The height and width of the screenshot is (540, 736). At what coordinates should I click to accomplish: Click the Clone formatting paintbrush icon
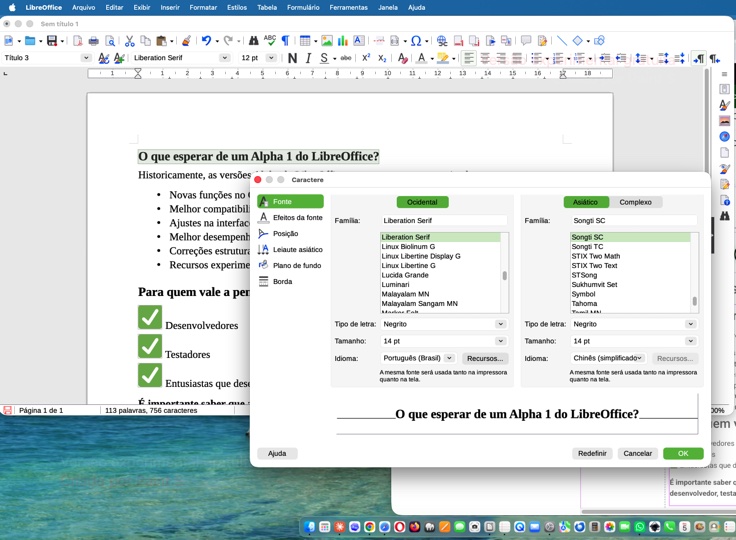[x=186, y=41]
